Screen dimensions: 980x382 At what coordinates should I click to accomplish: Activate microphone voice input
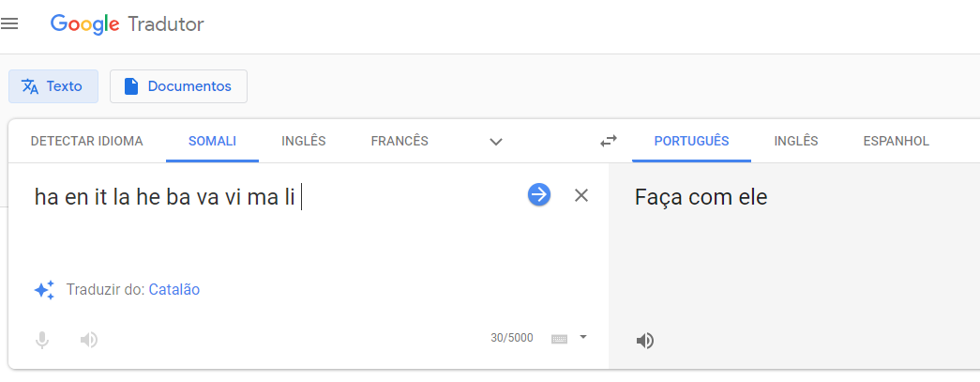tap(42, 339)
